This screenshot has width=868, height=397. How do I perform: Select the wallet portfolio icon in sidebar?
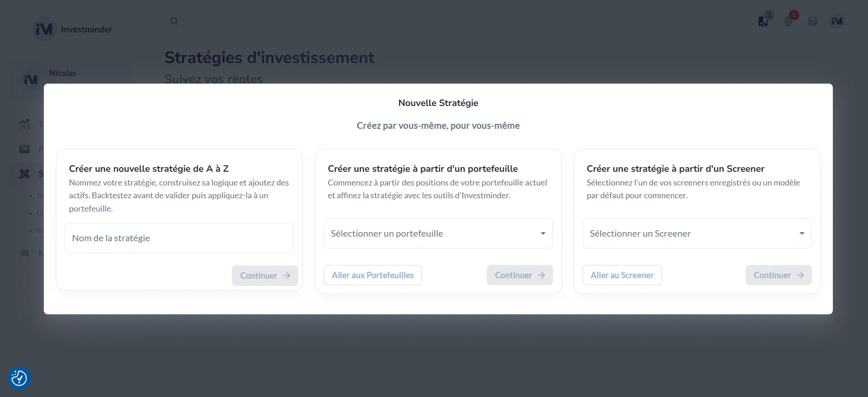click(x=24, y=148)
